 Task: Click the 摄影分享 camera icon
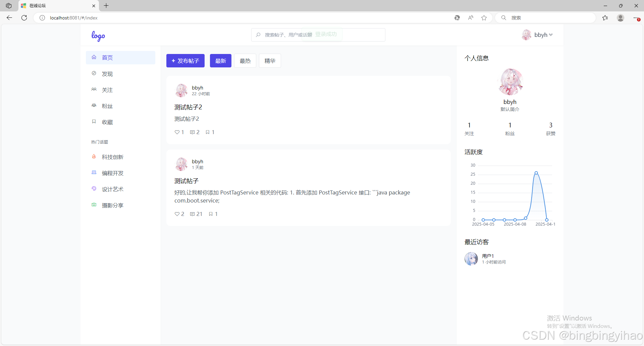click(x=94, y=205)
